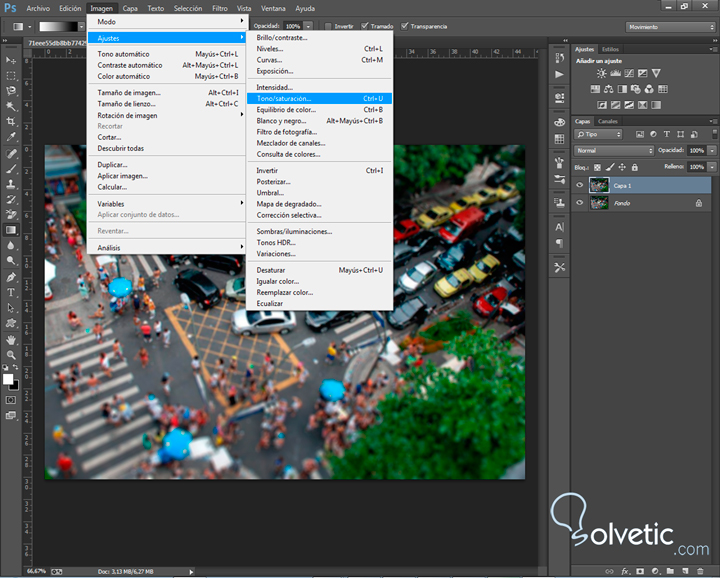The width and height of the screenshot is (720, 578).
Task: Select the Eraser tool
Action: pyautogui.click(x=11, y=214)
